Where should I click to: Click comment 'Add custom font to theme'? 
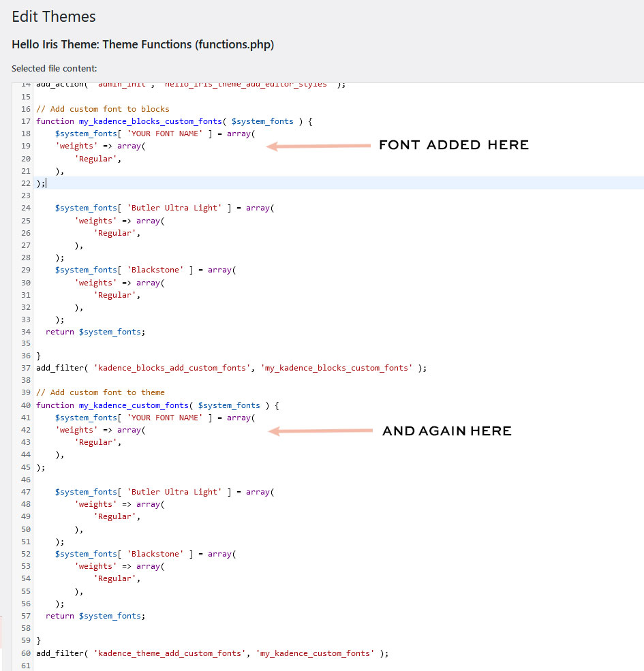(x=100, y=392)
